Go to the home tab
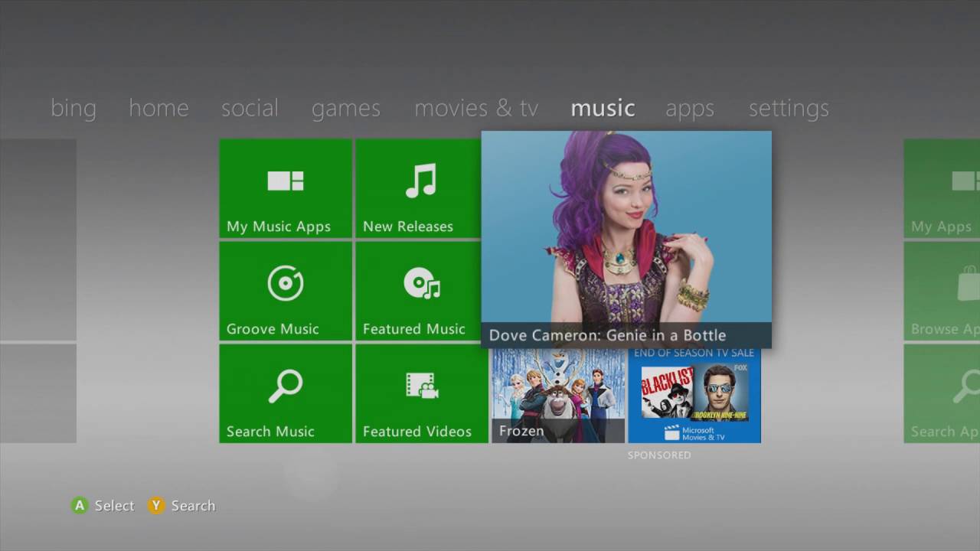The width and height of the screenshot is (980, 551). coord(158,108)
